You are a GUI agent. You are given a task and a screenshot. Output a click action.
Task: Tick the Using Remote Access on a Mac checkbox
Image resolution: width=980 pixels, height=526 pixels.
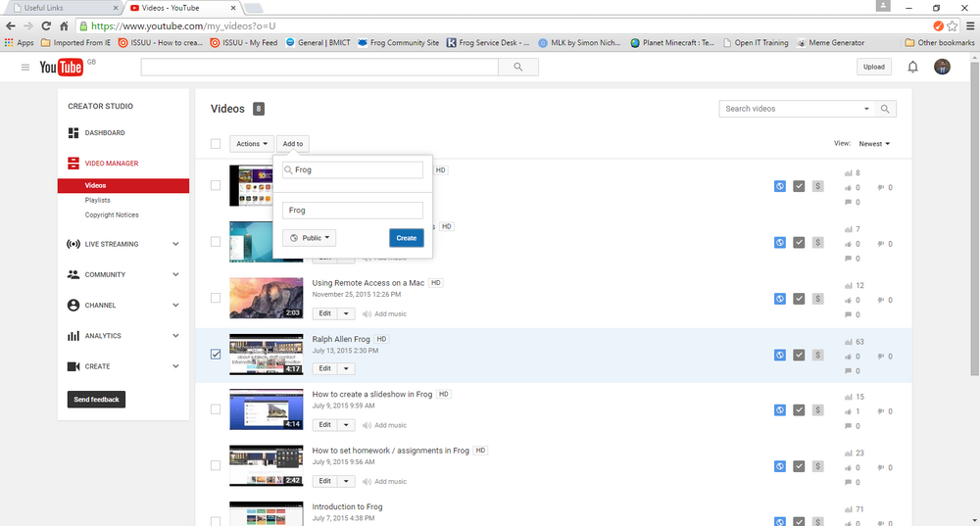click(216, 298)
